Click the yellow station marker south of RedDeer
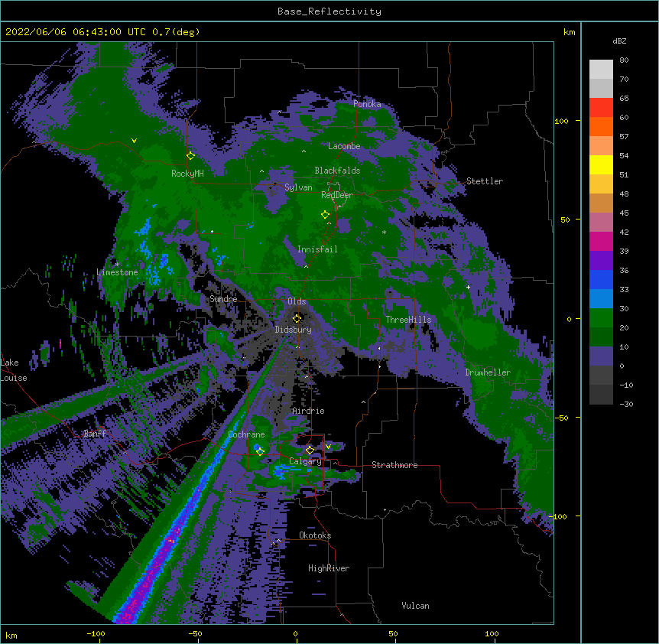The image size is (659, 644). [325, 214]
